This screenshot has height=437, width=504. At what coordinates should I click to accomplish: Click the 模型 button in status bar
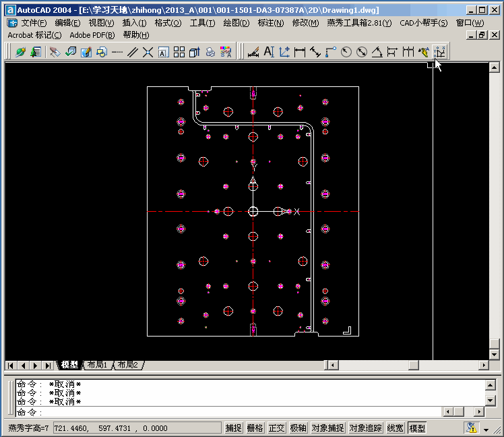(x=417, y=428)
